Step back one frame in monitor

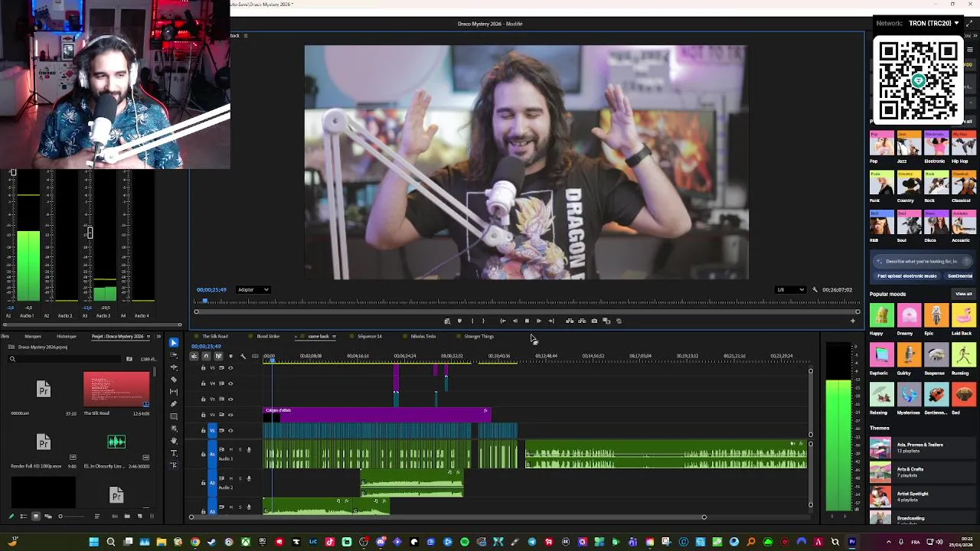click(x=515, y=321)
